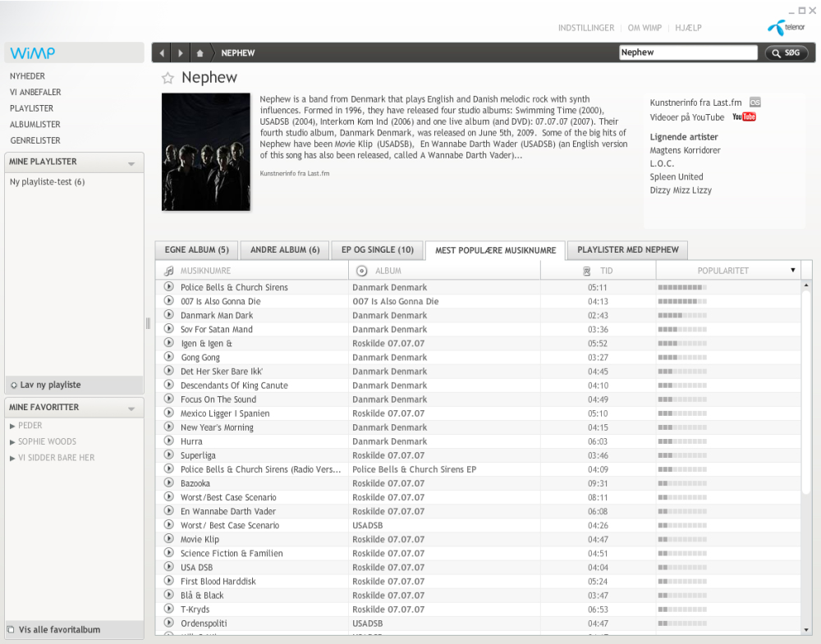Click the Telenor logo
This screenshot has width=821, height=644.
point(787,27)
